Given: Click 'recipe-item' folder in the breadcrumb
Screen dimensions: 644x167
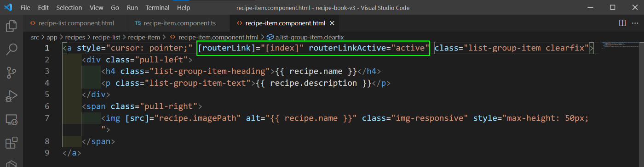Looking at the screenshot, I should (x=144, y=37).
